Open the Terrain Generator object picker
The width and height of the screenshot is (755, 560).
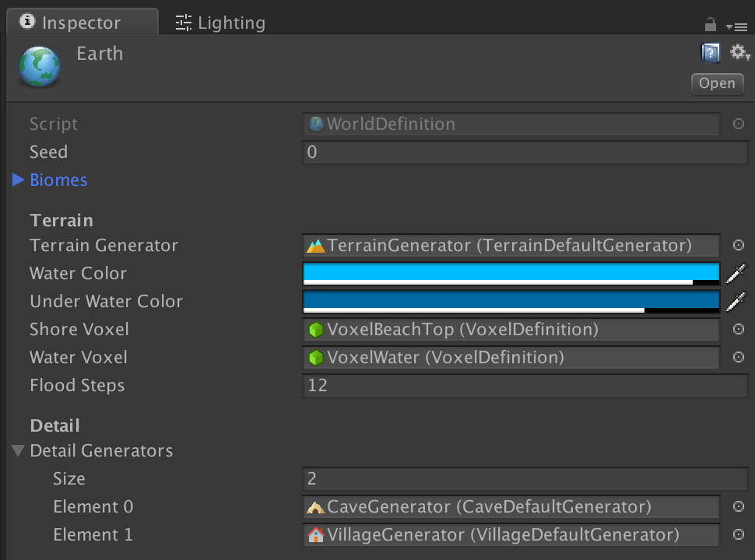pyautogui.click(x=738, y=245)
